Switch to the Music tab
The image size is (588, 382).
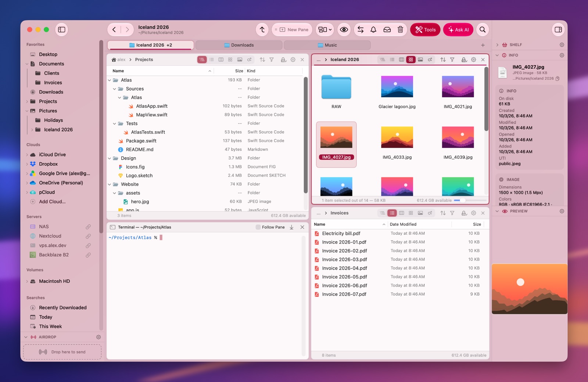pyautogui.click(x=327, y=45)
